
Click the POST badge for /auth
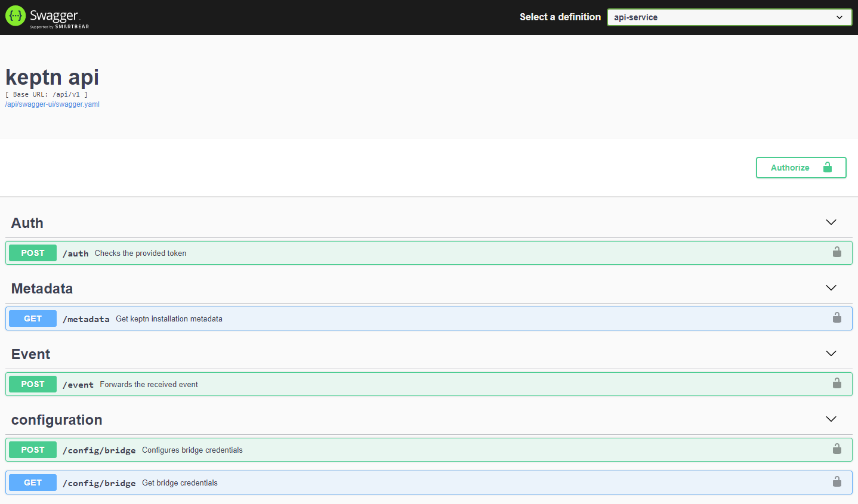33,253
